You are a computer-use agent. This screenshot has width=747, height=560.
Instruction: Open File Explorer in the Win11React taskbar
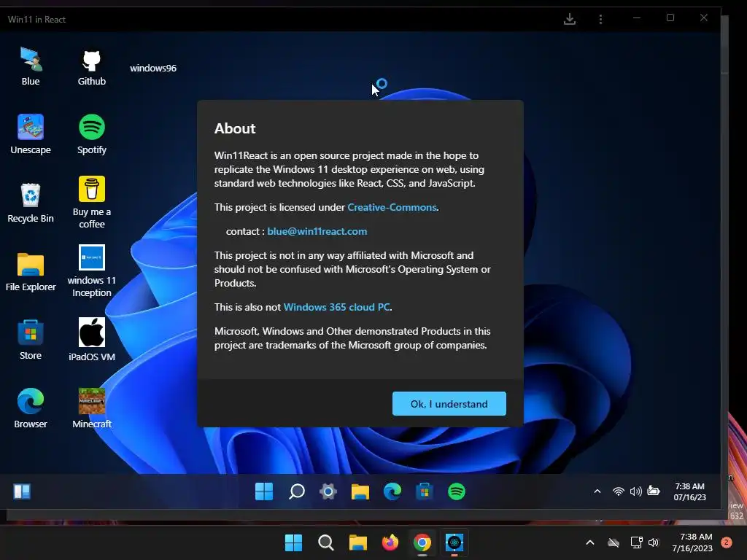click(x=360, y=491)
